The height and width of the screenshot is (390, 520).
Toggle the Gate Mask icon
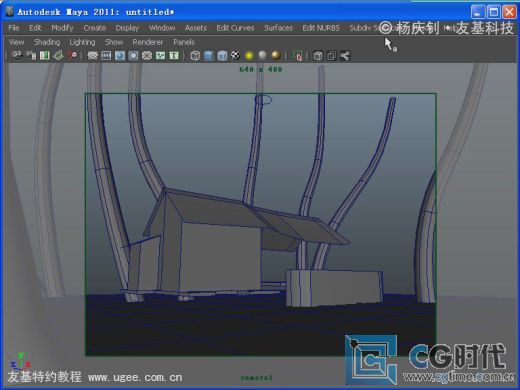[133, 55]
